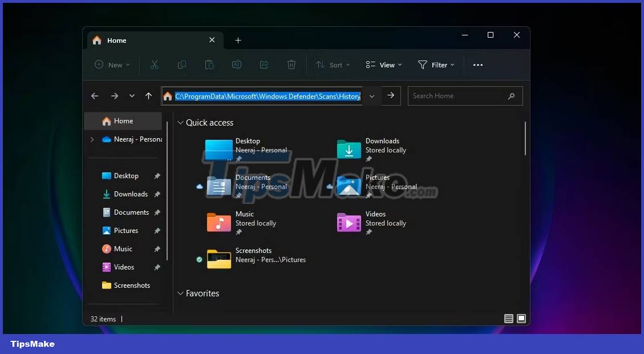The height and width of the screenshot is (354, 644).
Task: Click the Back navigation arrow
Action: 95,96
